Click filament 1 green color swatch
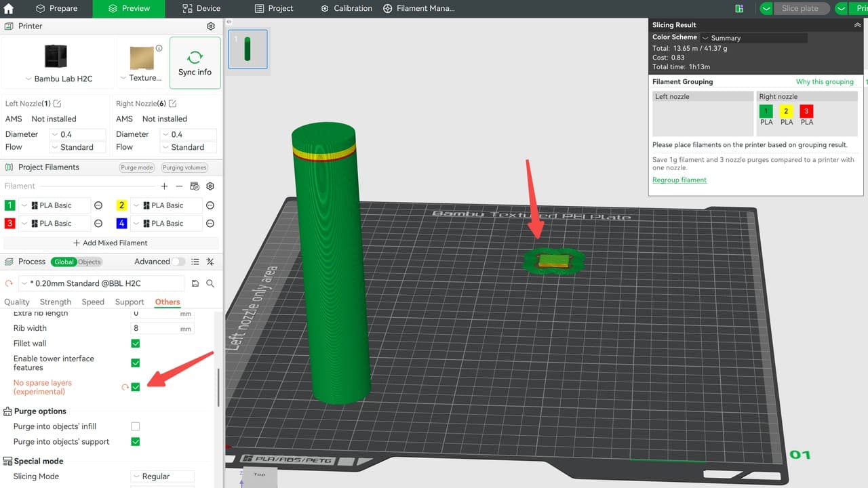 click(x=9, y=205)
